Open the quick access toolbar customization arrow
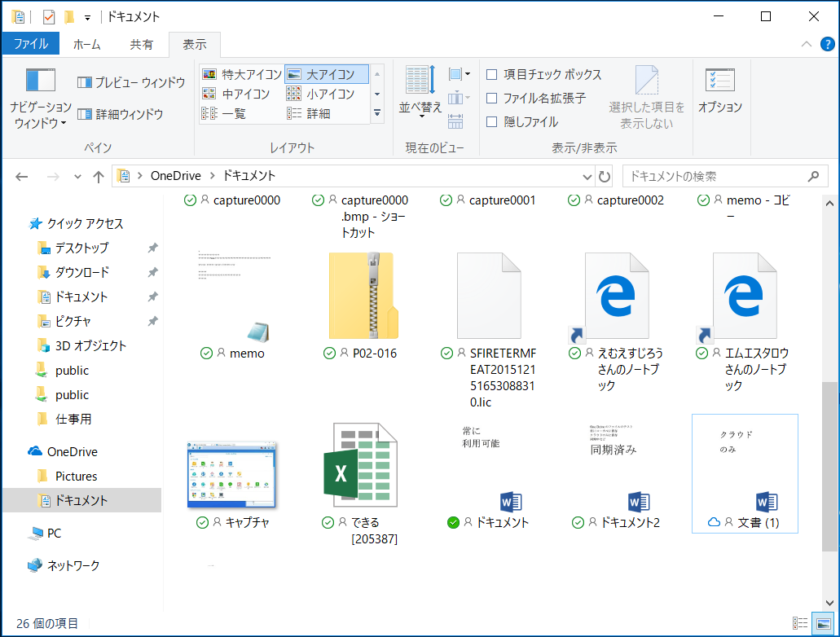Viewport: 840px width, 637px height. pyautogui.click(x=87, y=15)
